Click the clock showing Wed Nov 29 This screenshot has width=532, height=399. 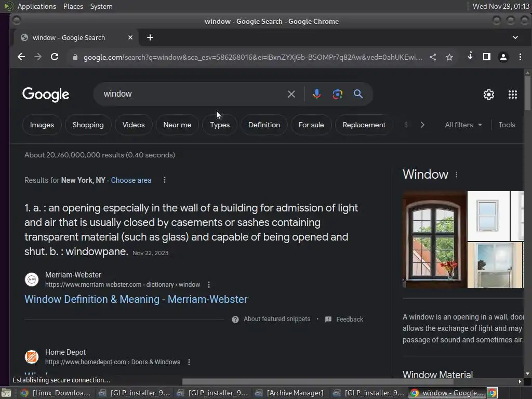click(x=500, y=6)
